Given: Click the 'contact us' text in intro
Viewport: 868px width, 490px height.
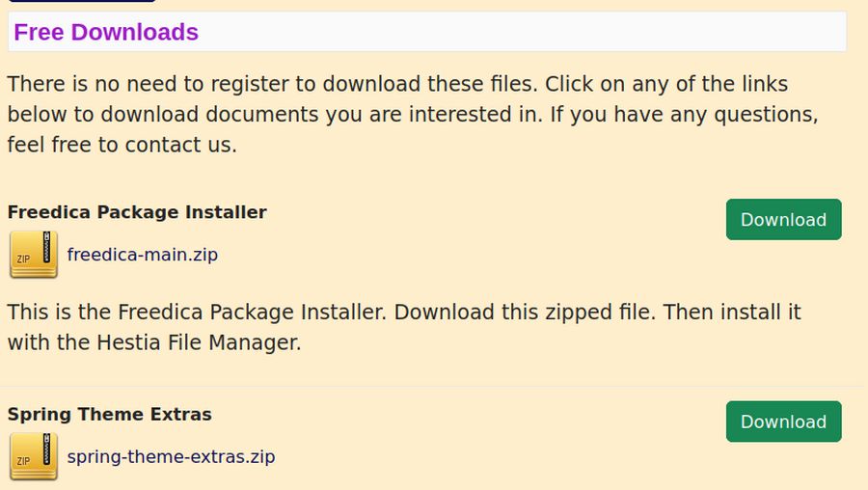Looking at the screenshot, I should pos(181,145).
